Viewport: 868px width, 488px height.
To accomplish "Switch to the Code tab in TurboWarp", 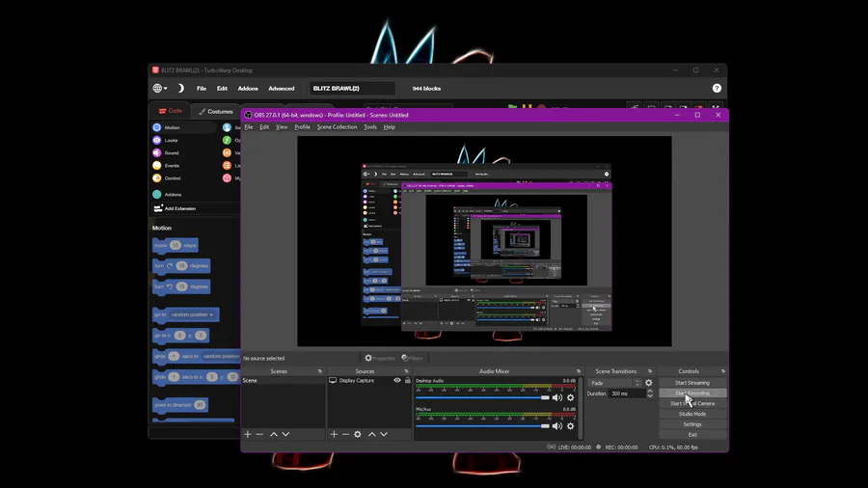I will [x=170, y=111].
